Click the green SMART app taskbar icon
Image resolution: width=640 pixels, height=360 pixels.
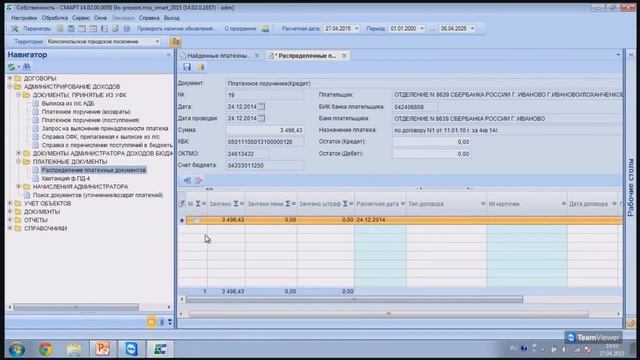click(160, 349)
